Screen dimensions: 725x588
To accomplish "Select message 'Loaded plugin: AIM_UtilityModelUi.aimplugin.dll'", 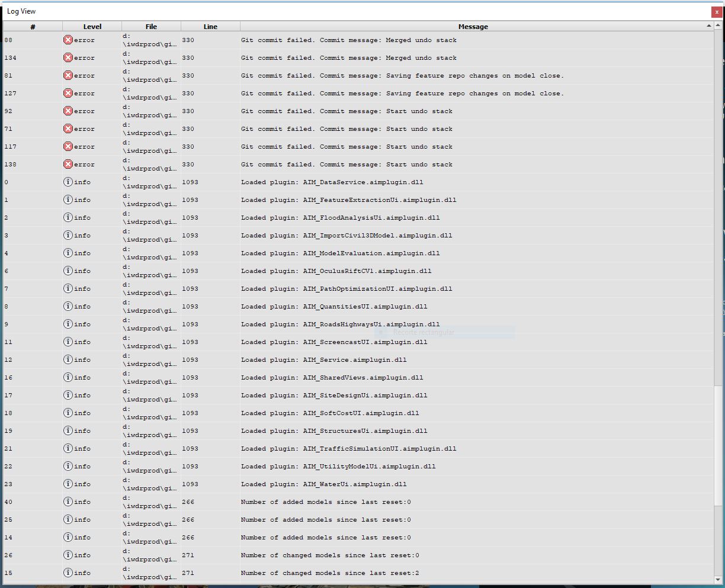I will (x=338, y=466).
